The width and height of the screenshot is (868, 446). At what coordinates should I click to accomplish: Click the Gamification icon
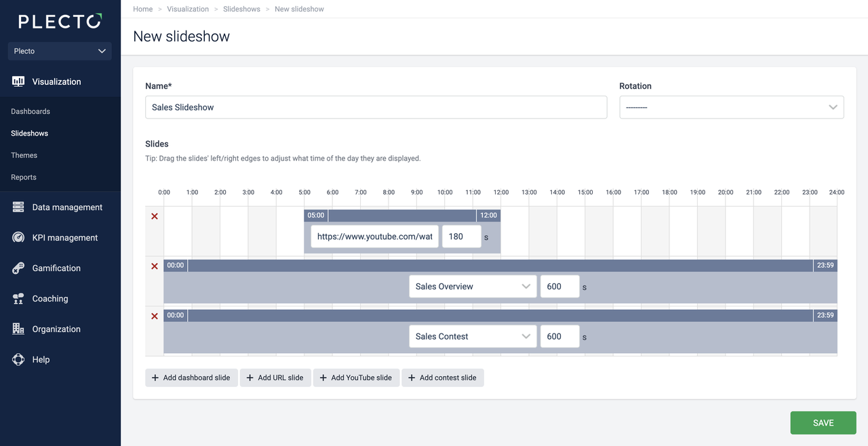(x=18, y=268)
